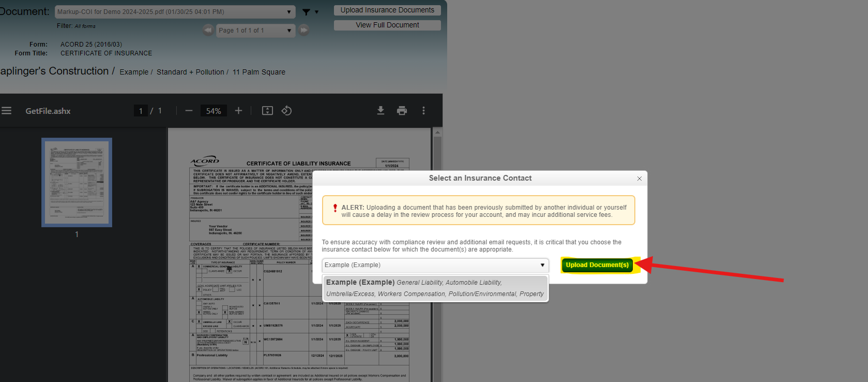Click the fit to page icon
868x382 pixels.
pyautogui.click(x=267, y=111)
